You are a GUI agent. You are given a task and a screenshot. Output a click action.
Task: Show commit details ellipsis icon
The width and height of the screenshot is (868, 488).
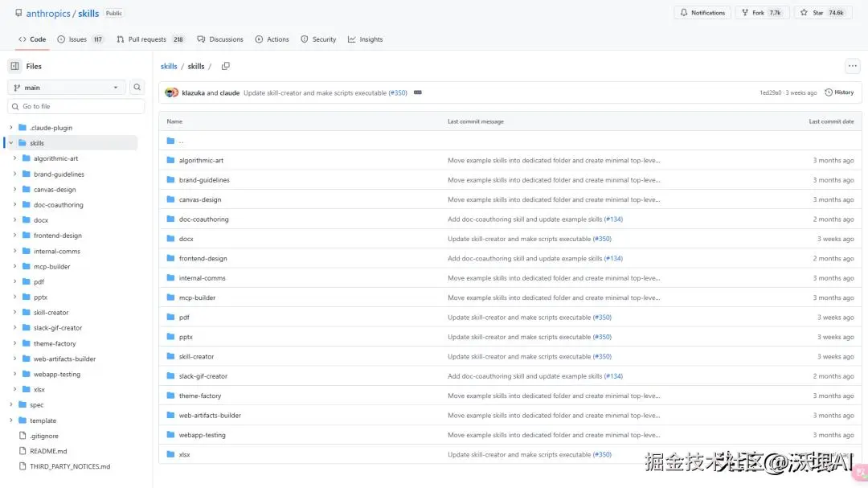tap(418, 92)
